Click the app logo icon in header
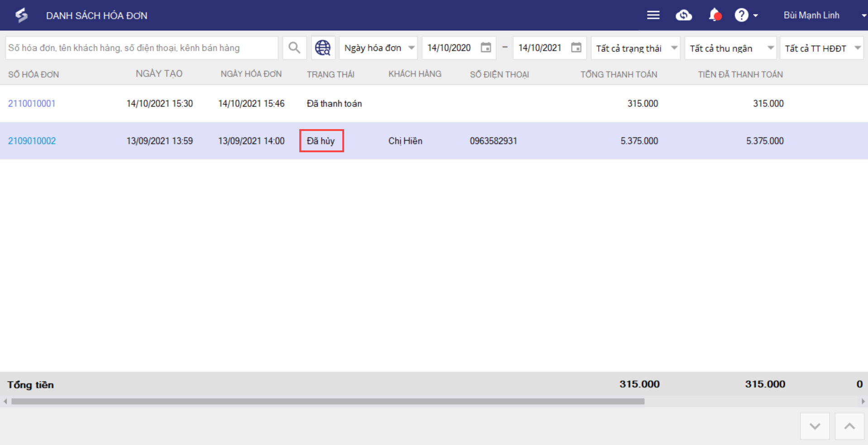Screen dimensions: 868x445 point(21,15)
